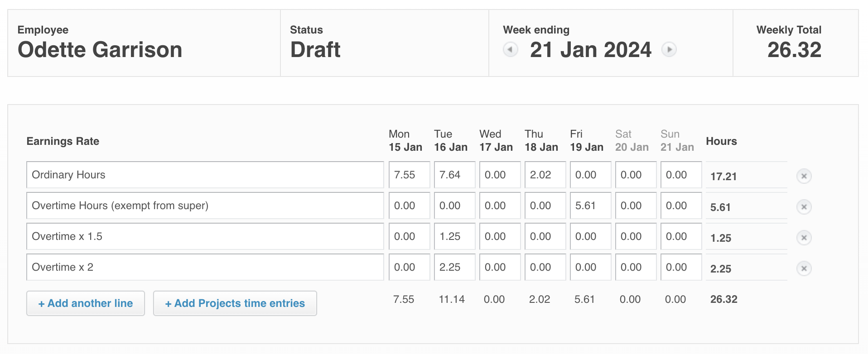This screenshot has width=868, height=354.
Task: Delete the Overtime Hours (exempt from super) line
Action: pos(804,207)
